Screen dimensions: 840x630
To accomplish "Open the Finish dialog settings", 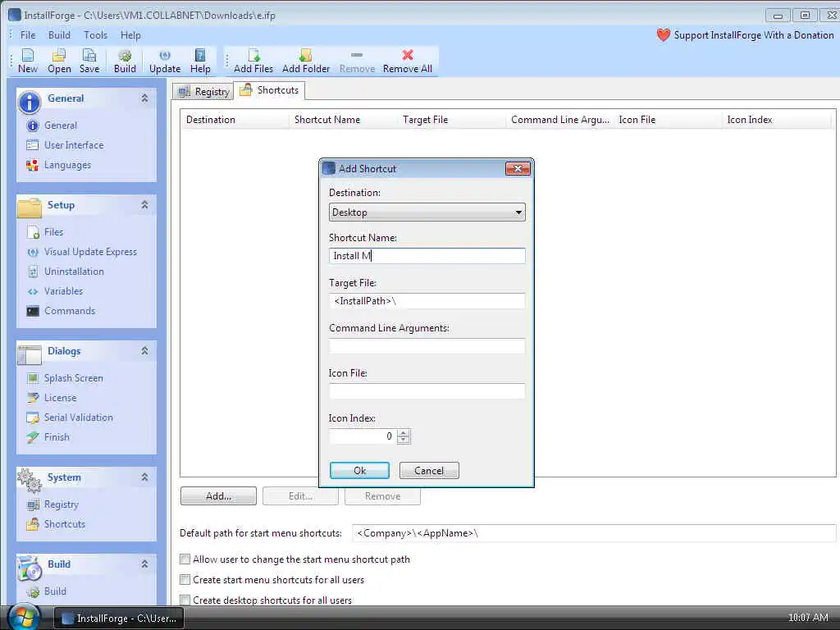I will click(x=48, y=437).
